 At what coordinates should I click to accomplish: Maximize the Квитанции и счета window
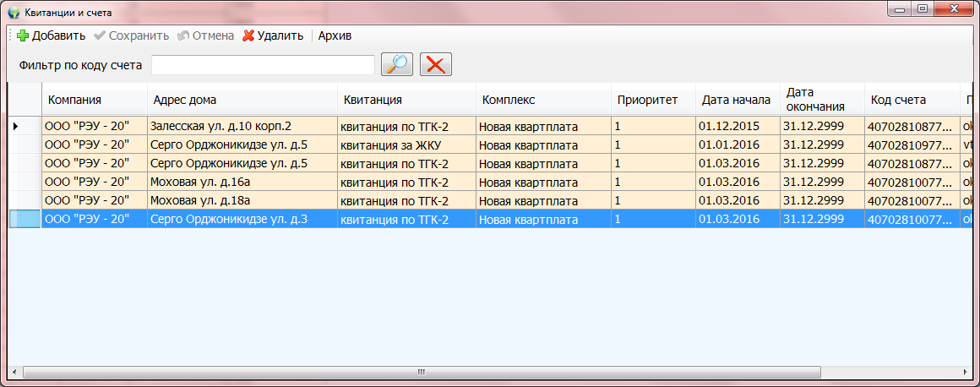922,9
